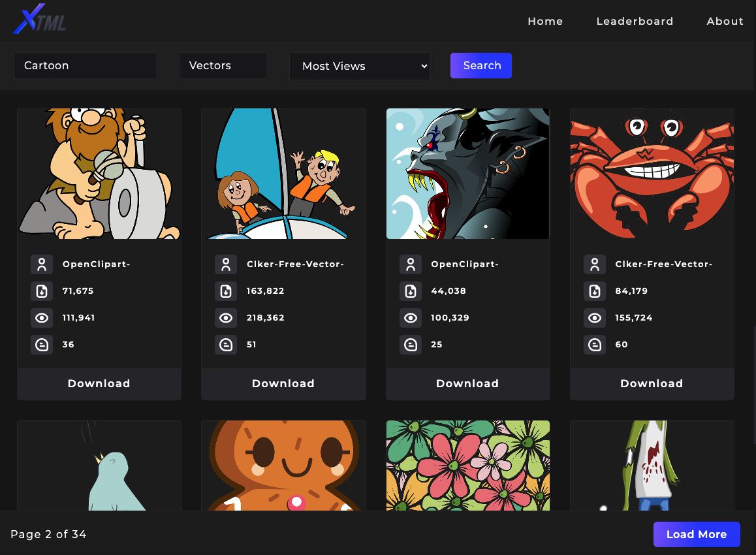Click the views eye icon beside 218,362

pos(226,318)
